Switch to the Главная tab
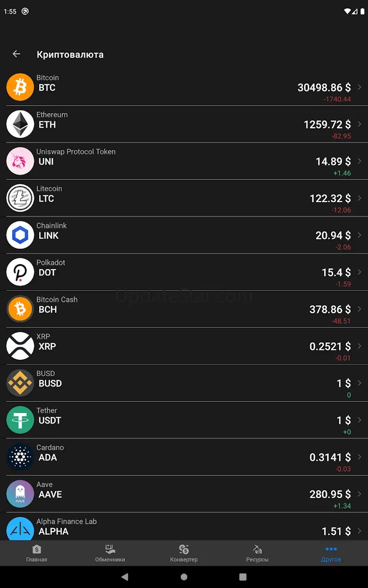368x588 pixels. [x=37, y=553]
